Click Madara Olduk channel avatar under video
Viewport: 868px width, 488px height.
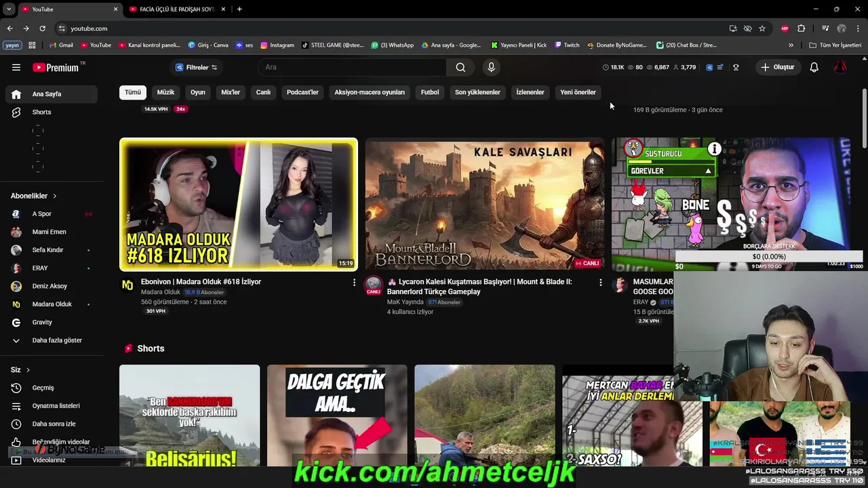tap(127, 285)
